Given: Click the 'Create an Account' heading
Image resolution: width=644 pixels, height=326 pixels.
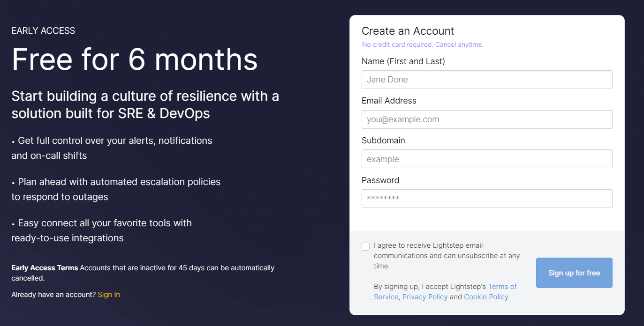Looking at the screenshot, I should click(x=408, y=31).
